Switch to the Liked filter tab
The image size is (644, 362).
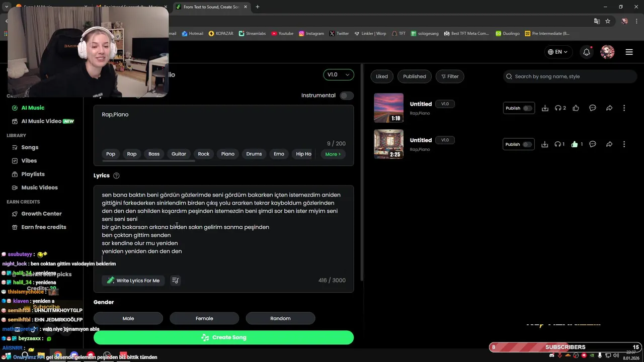(x=382, y=76)
